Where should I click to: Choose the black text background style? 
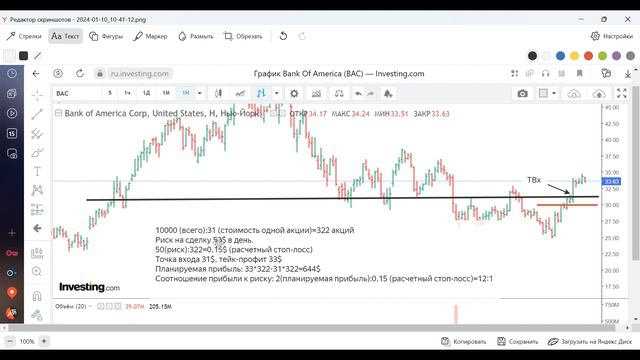tap(24, 56)
